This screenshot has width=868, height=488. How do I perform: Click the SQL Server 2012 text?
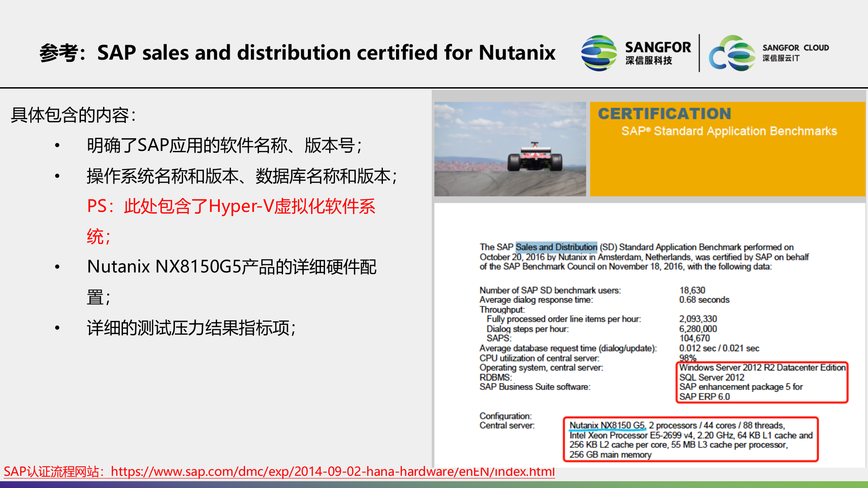711,377
